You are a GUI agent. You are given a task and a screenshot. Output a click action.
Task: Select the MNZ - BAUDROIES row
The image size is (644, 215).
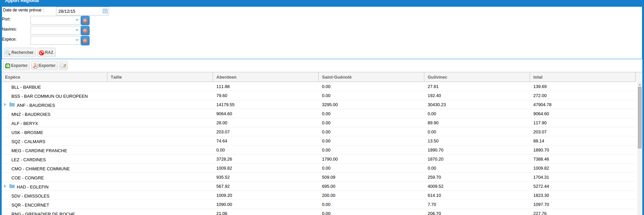(x=319, y=114)
